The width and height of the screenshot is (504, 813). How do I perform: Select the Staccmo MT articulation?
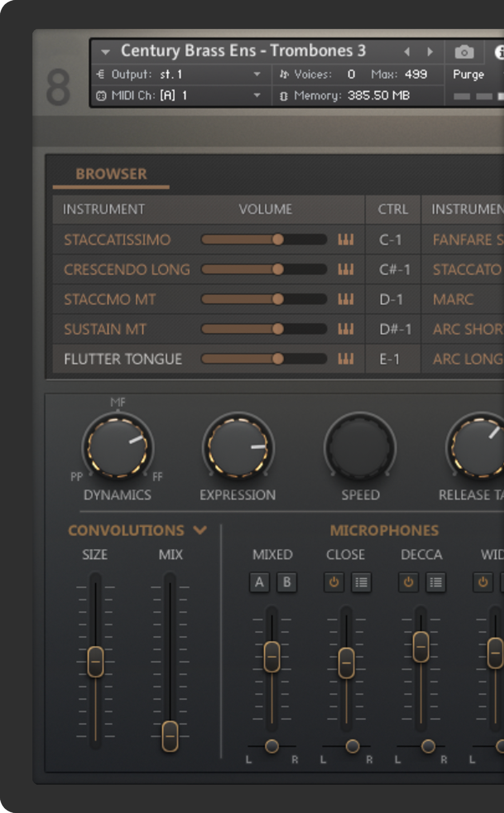110,299
